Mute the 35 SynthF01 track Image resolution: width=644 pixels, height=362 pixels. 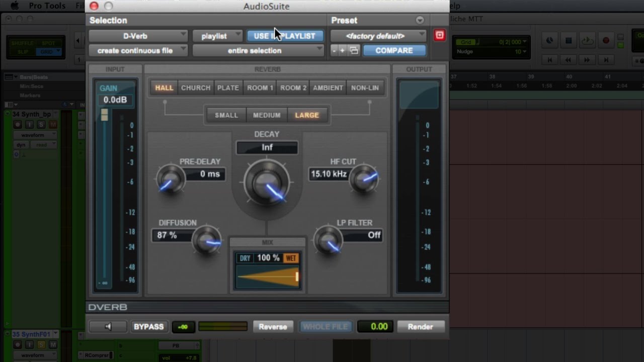pos(53,344)
